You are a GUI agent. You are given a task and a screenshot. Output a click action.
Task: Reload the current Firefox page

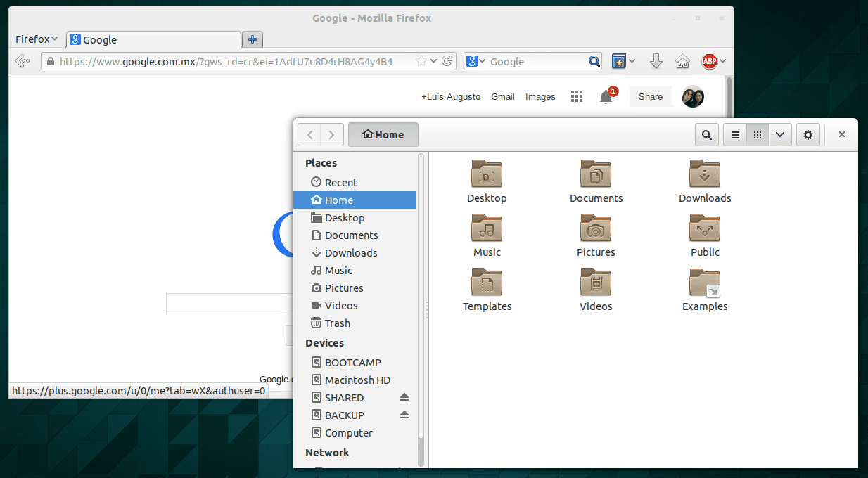tap(447, 61)
